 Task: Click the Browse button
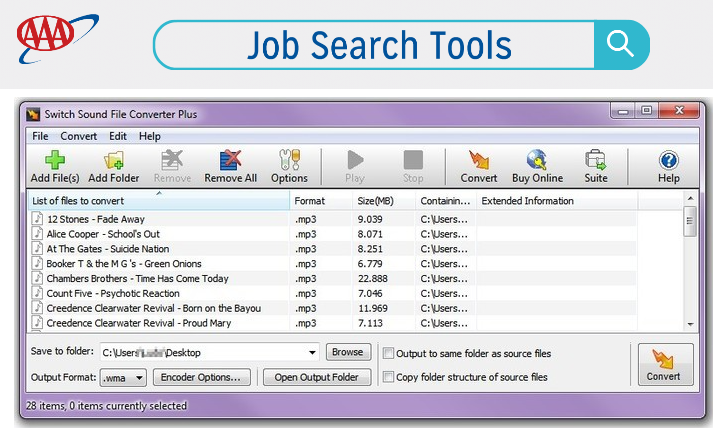coord(348,352)
